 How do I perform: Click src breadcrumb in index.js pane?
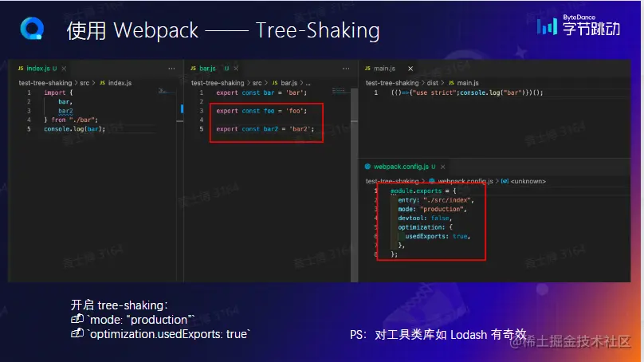click(84, 83)
